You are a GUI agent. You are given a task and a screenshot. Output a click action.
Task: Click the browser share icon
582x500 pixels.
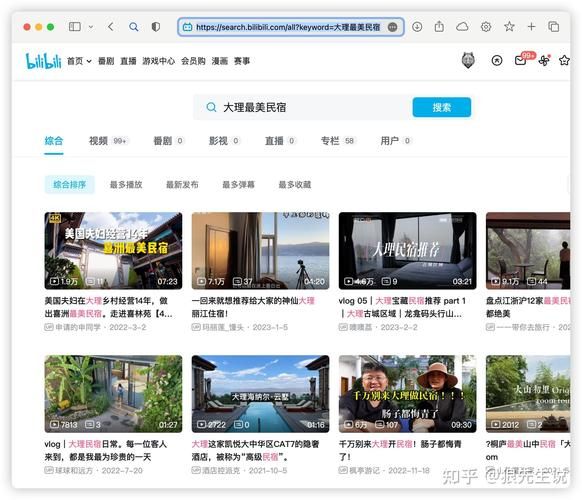pos(439,27)
